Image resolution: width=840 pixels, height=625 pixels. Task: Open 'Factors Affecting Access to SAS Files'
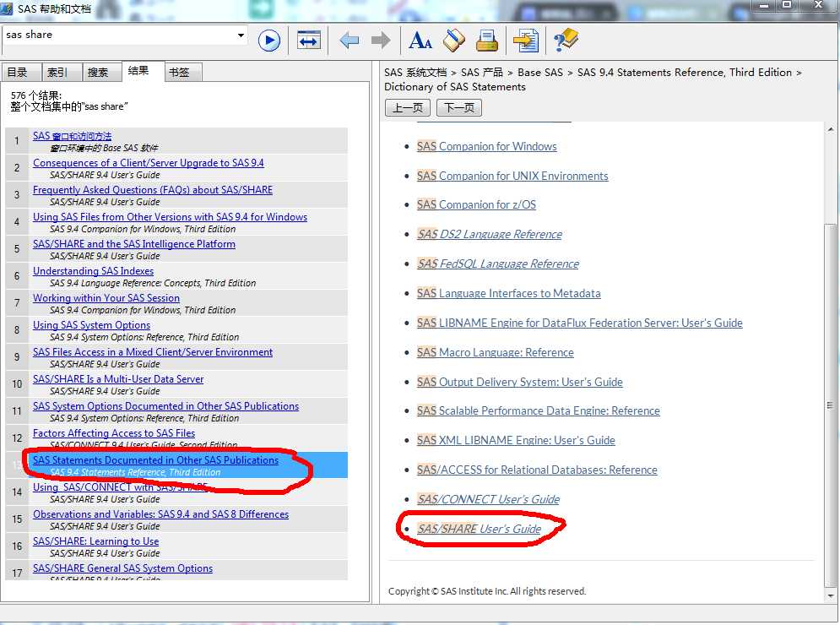(x=114, y=433)
